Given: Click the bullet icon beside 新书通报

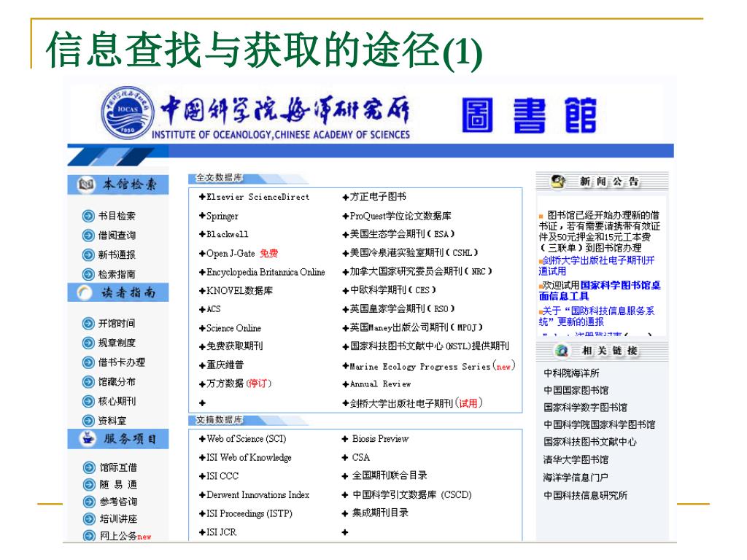Looking at the screenshot, I should (x=88, y=254).
